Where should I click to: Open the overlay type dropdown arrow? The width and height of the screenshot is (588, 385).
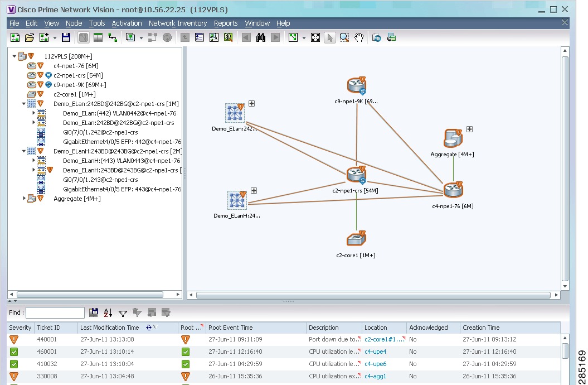tap(141, 38)
